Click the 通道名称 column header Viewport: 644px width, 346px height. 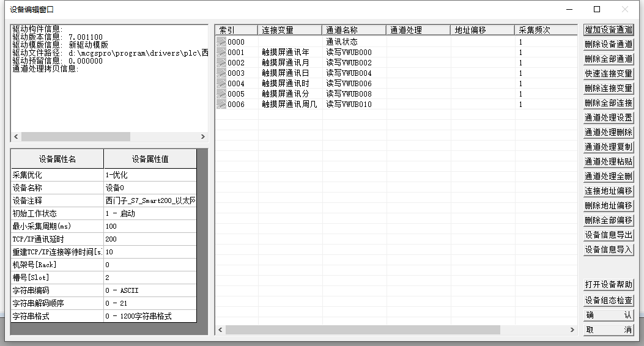pyautogui.click(x=354, y=30)
